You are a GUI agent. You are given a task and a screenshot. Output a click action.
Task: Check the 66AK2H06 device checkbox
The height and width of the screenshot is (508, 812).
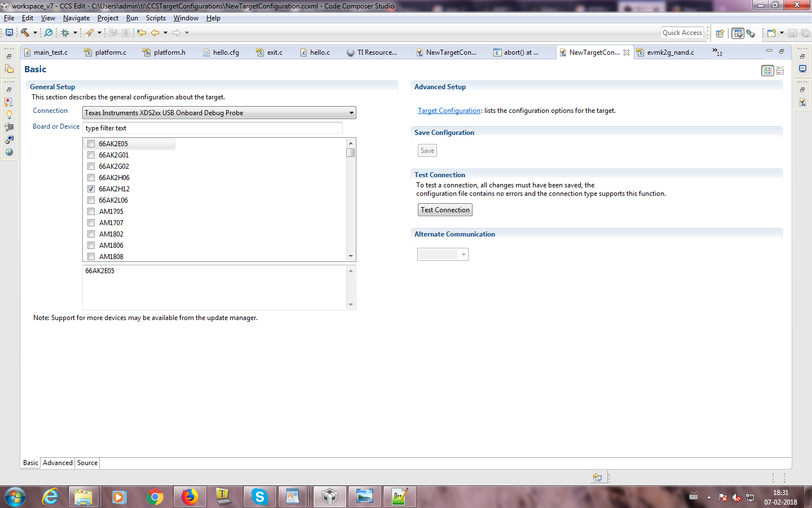(91, 178)
